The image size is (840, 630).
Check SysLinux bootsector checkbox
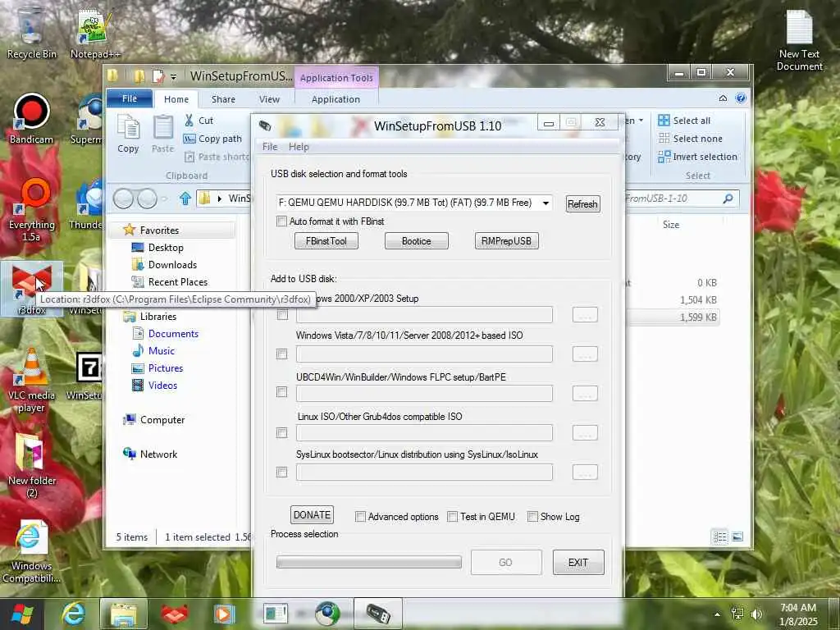(282, 472)
